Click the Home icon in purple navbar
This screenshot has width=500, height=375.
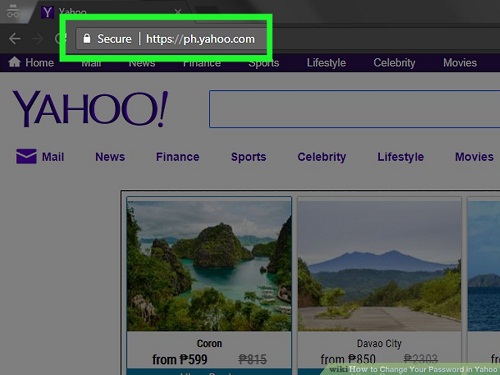14,62
